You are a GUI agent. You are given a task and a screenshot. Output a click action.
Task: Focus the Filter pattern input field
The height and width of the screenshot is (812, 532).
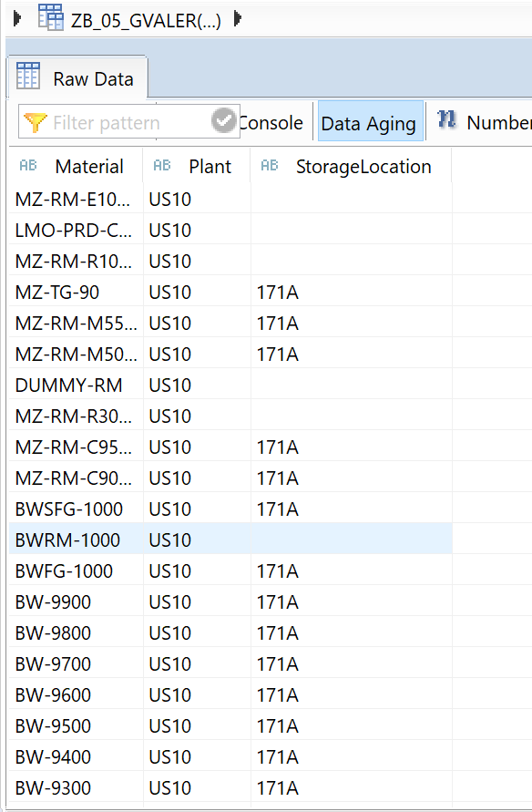129,122
